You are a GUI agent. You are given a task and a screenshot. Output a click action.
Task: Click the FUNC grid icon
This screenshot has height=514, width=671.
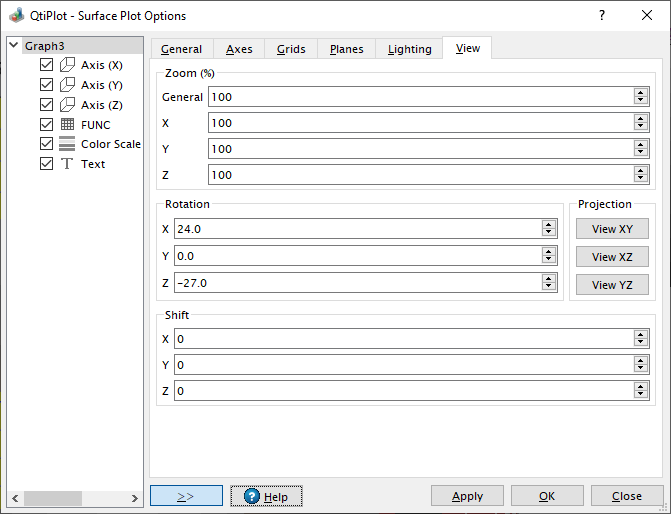(x=67, y=125)
